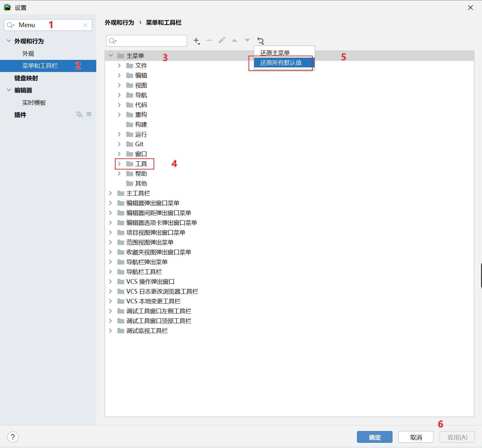Select 导航栏工具栏 row
This screenshot has height=448, width=482.
pos(289,272)
